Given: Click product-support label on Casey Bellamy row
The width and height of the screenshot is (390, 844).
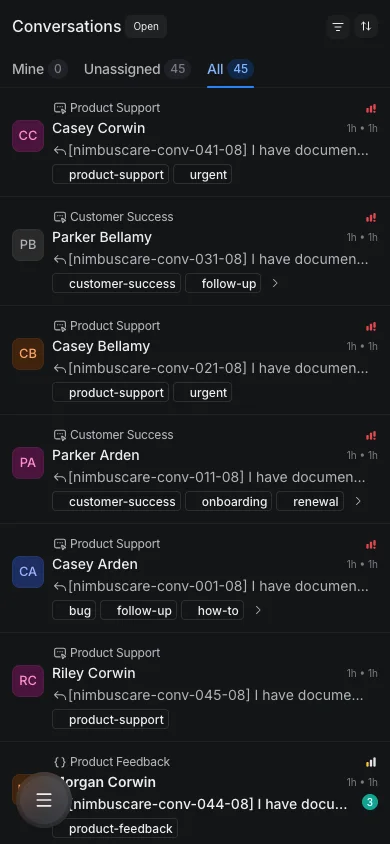Looking at the screenshot, I should 110,392.
